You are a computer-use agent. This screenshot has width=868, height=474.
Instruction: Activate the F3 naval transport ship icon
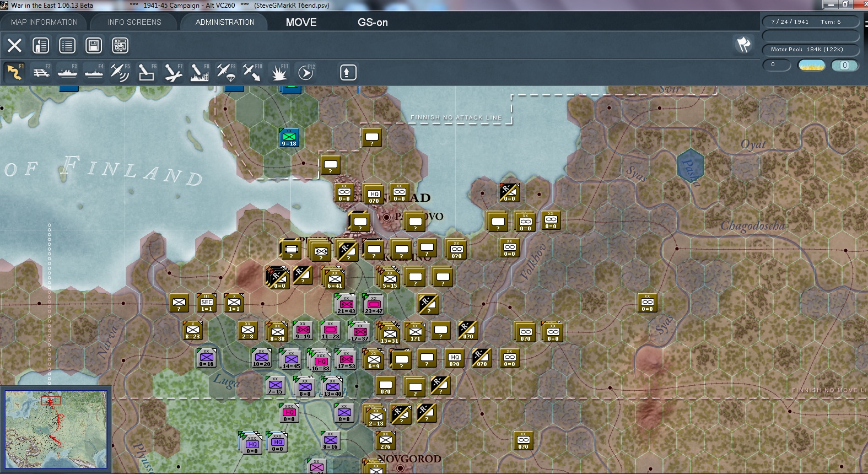(x=68, y=72)
